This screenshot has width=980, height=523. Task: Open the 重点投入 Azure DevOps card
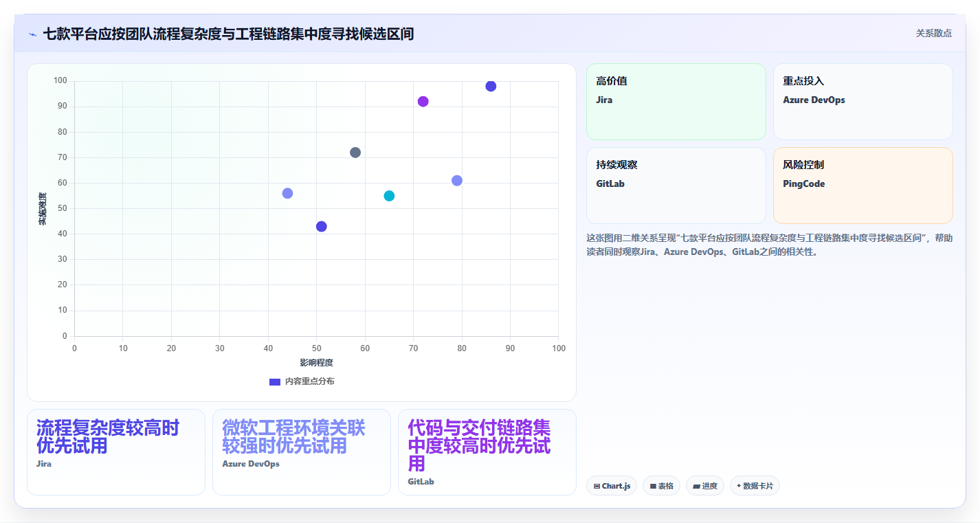(x=862, y=102)
